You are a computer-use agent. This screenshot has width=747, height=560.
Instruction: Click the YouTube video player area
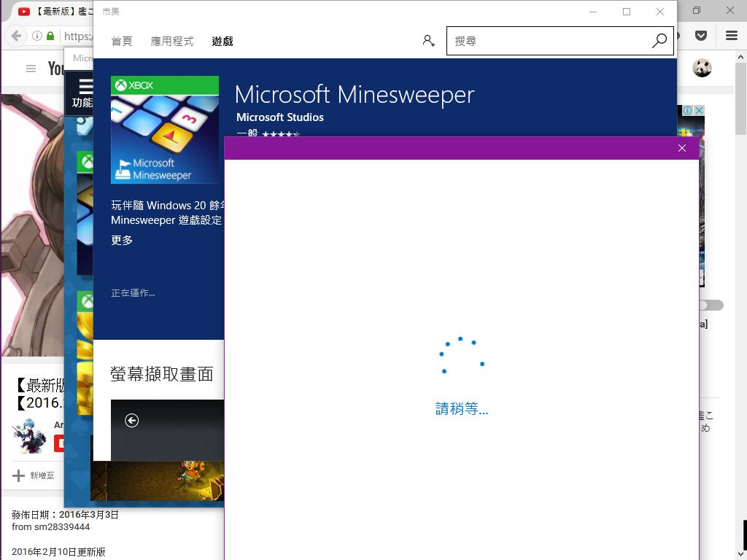tap(32, 225)
